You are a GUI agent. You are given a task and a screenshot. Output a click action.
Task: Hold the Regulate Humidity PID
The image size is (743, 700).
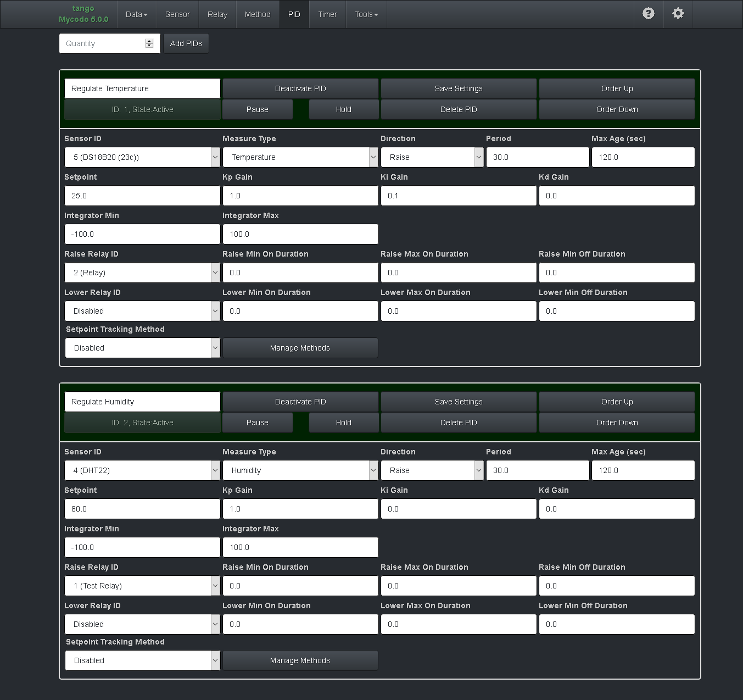pos(343,423)
